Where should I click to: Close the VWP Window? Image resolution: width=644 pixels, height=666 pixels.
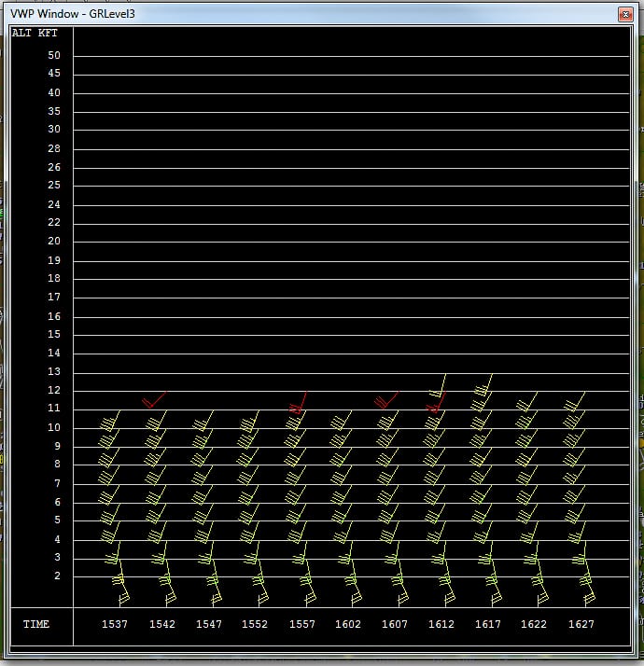tap(624, 14)
